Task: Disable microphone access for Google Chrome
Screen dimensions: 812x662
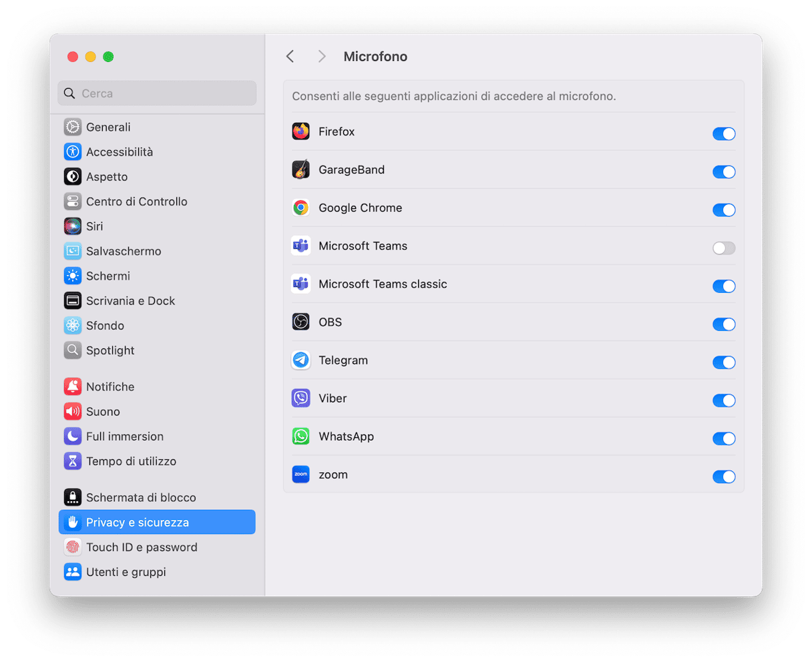Action: pos(723,210)
